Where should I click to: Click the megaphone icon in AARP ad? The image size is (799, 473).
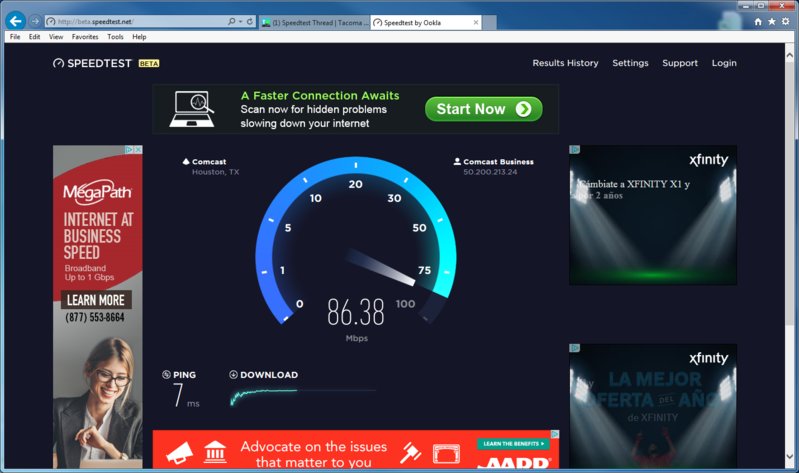[x=180, y=453]
